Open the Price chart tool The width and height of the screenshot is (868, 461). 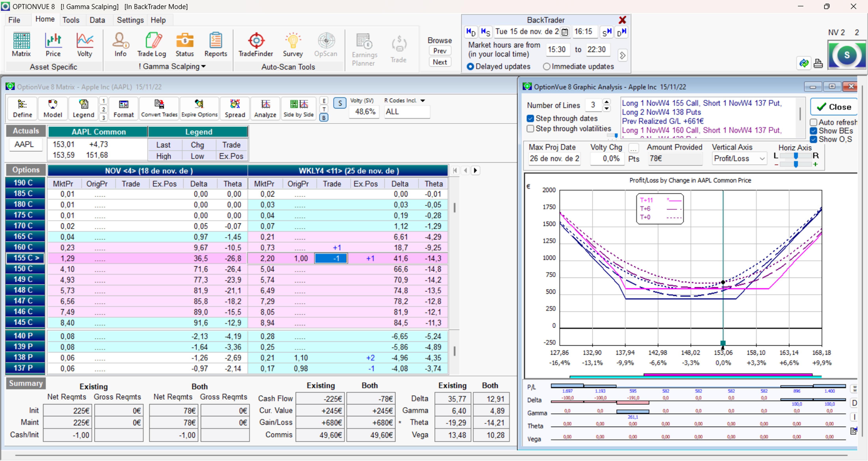[53, 45]
